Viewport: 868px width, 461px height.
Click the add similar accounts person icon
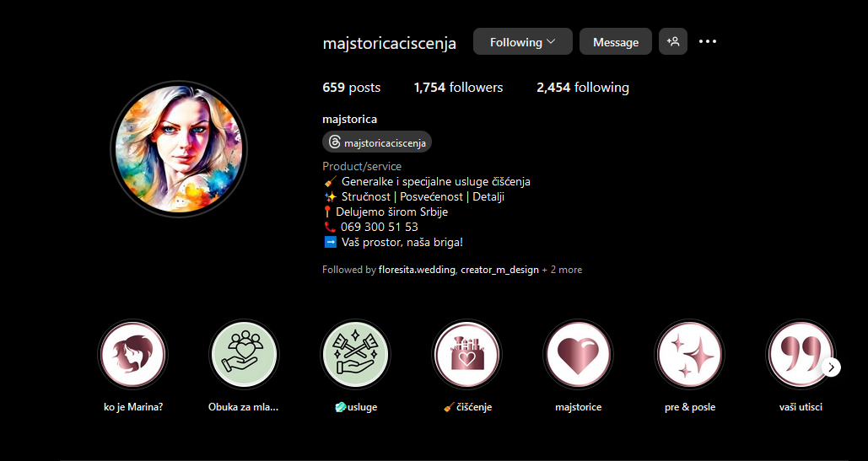click(x=673, y=41)
